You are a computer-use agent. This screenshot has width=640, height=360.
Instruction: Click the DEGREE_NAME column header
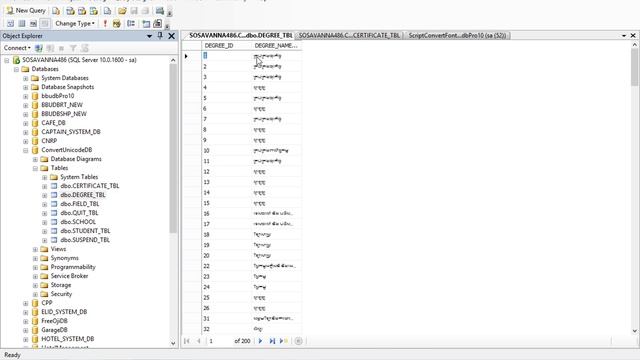pos(276,46)
